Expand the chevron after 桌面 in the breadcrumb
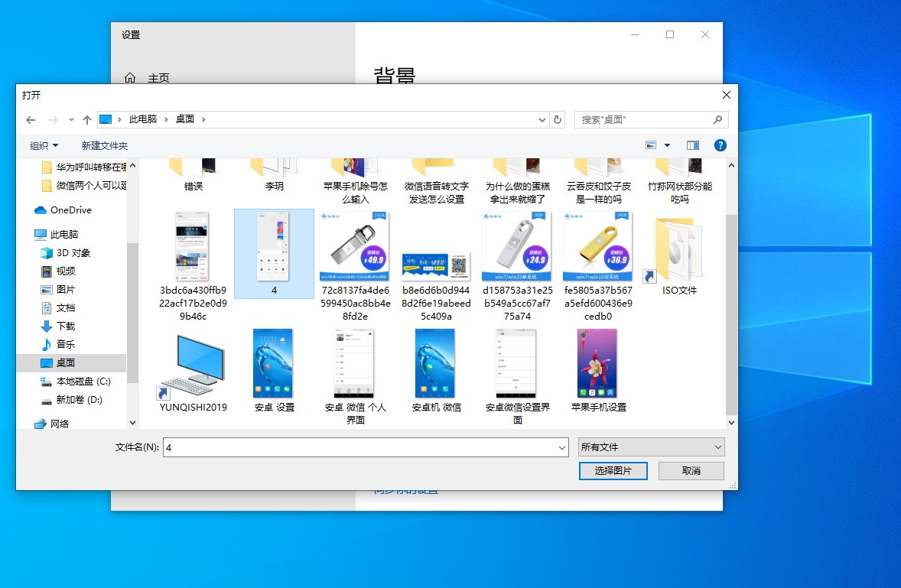The height and width of the screenshot is (588, 901). click(203, 119)
